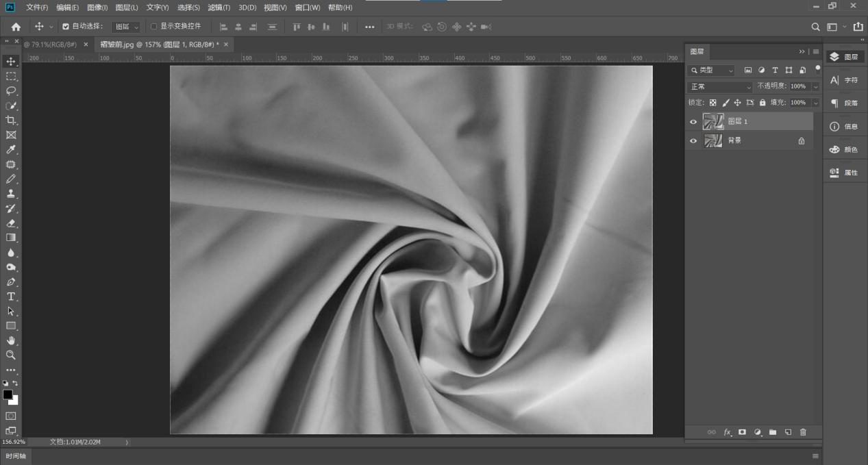Create a new layer
This screenshot has width=868, height=465.
(788, 432)
